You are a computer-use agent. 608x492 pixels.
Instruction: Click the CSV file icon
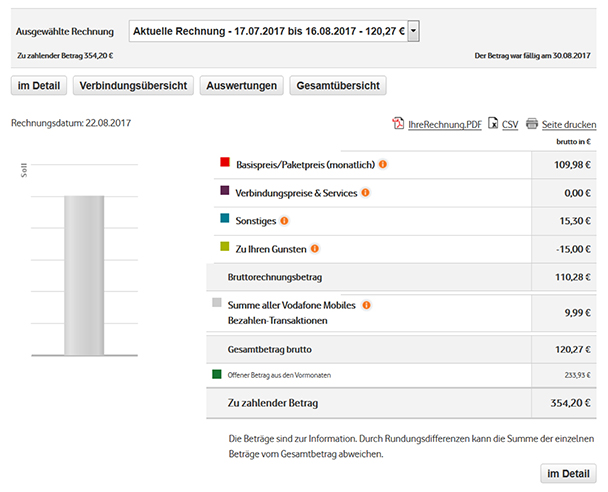tap(493, 124)
